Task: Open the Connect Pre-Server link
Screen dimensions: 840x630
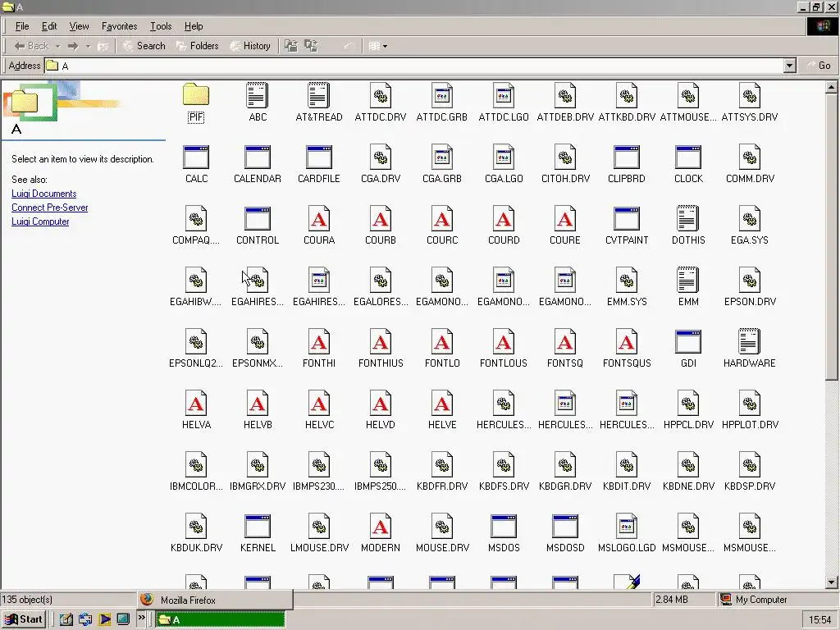Action: point(50,208)
